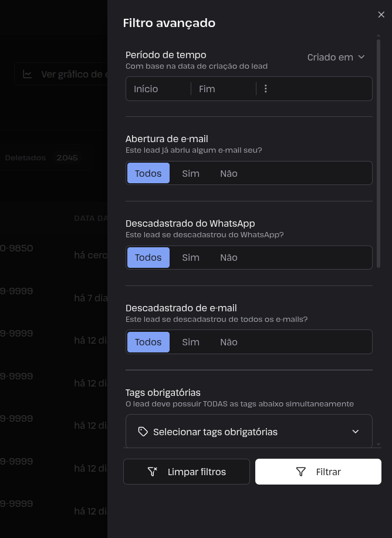This screenshot has width=392, height=538.
Task: Click the clear-filter funnel icon
Action: 152,472
